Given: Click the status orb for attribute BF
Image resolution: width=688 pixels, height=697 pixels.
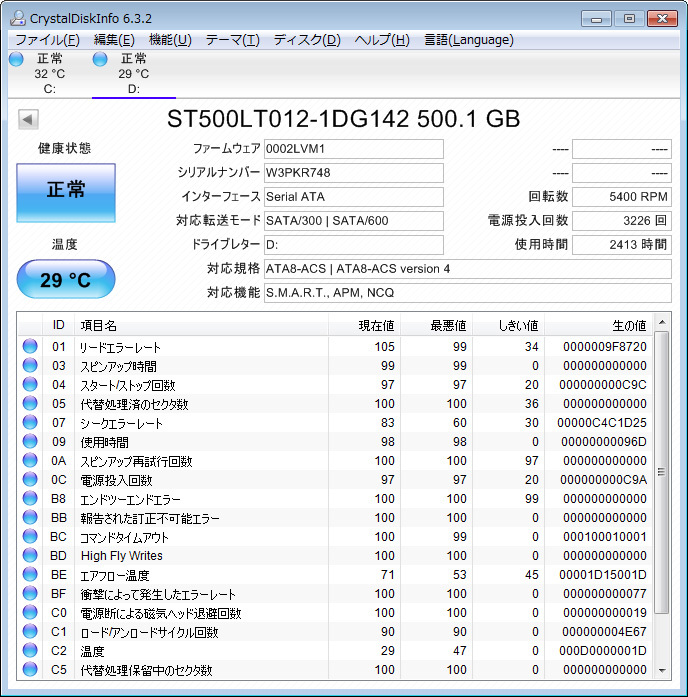Looking at the screenshot, I should pyautogui.click(x=30, y=593).
